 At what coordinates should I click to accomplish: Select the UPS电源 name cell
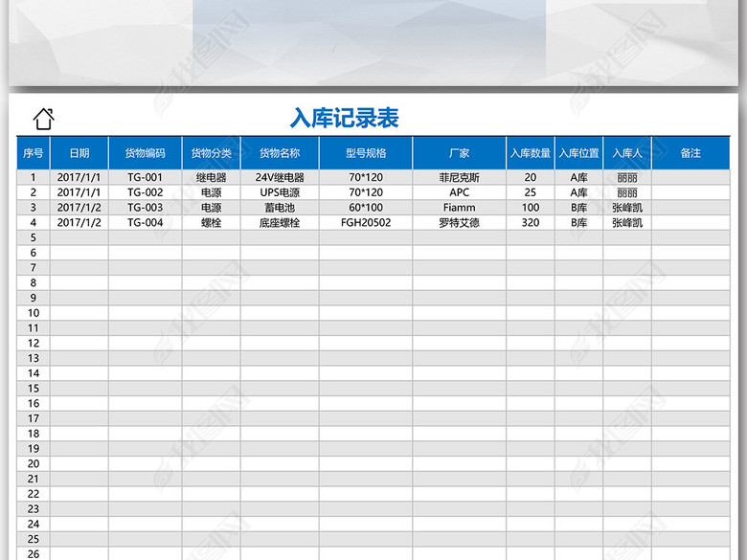280,192
